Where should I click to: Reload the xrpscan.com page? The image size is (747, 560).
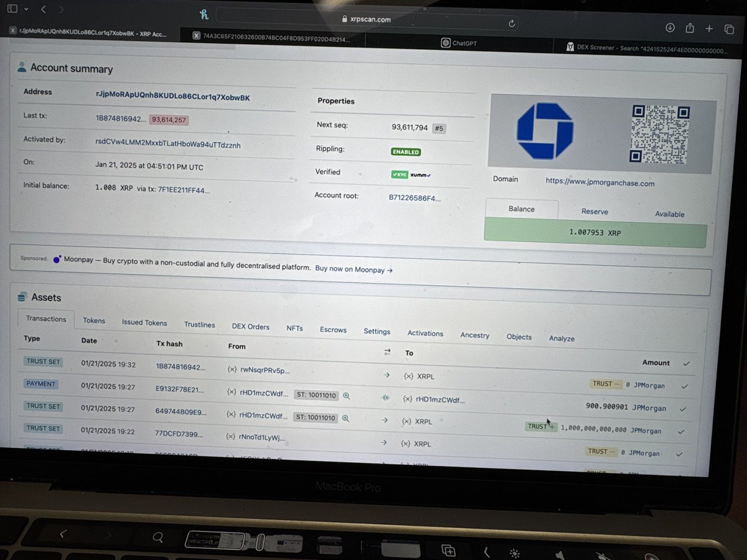point(512,24)
